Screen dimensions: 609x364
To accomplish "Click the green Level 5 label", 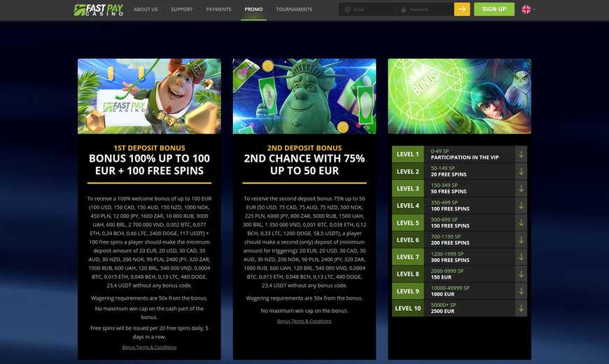I will pos(408,223).
